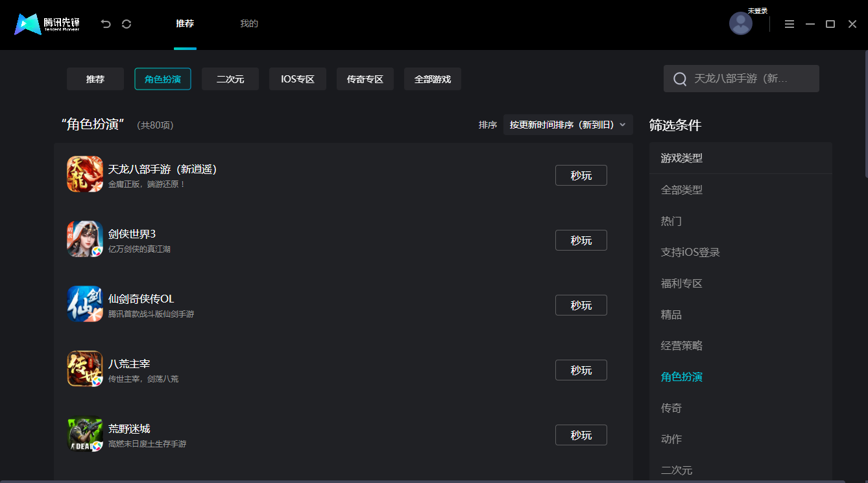Click the refresh icon

127,23
